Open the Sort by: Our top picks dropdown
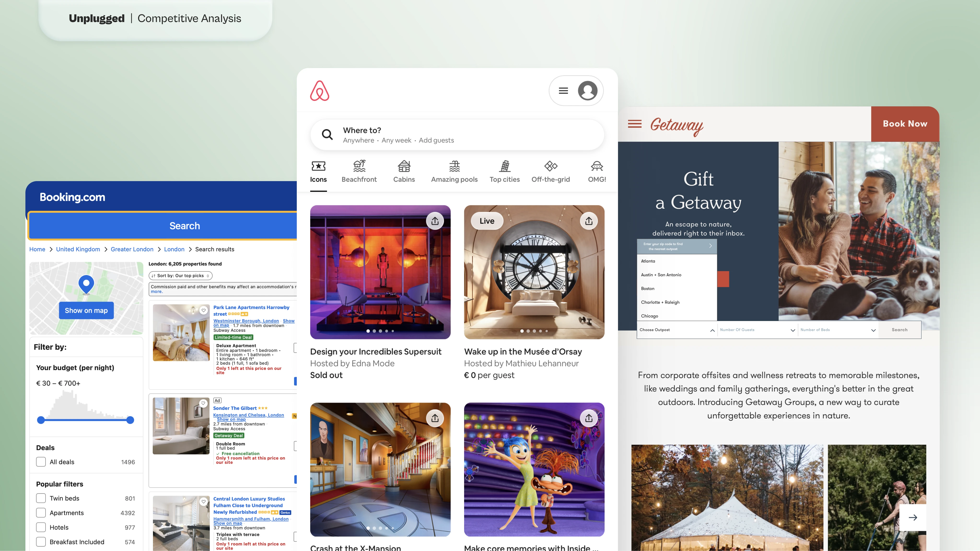Image resolution: width=980 pixels, height=551 pixels. point(180,276)
